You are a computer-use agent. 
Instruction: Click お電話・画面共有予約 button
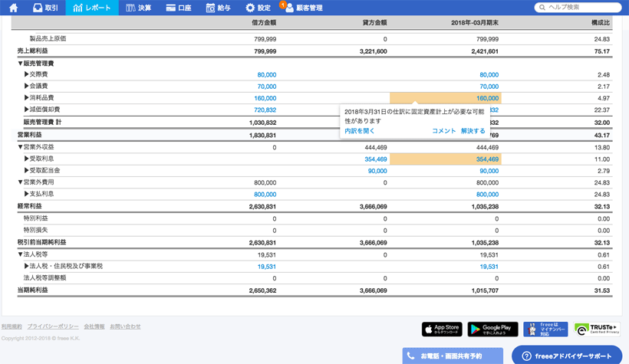click(453, 356)
